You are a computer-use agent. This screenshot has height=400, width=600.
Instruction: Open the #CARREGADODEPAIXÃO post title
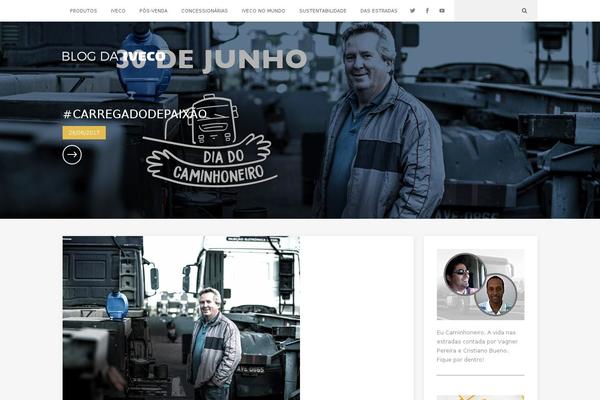[135, 114]
